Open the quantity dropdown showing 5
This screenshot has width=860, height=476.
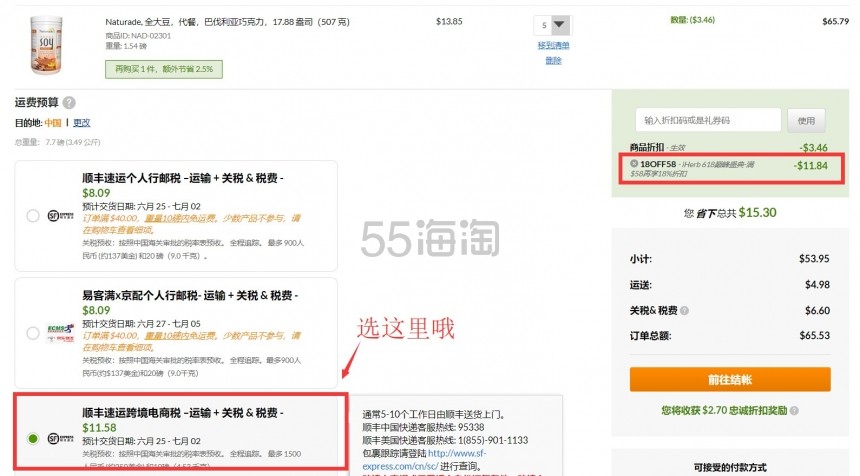click(x=553, y=25)
